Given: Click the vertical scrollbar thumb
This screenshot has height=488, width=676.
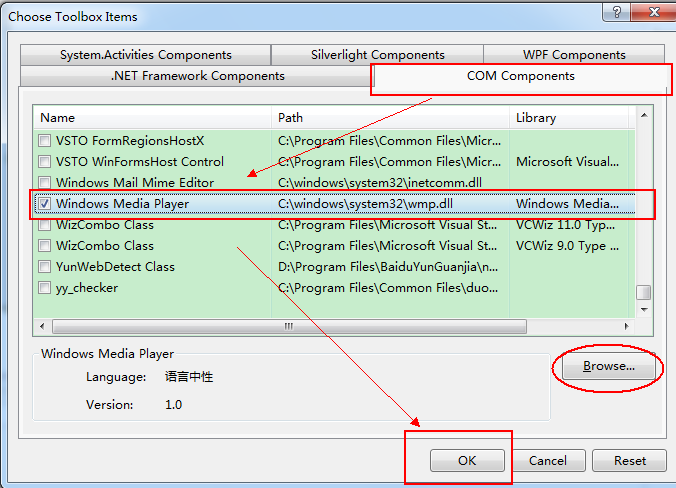Looking at the screenshot, I should coord(644,292).
